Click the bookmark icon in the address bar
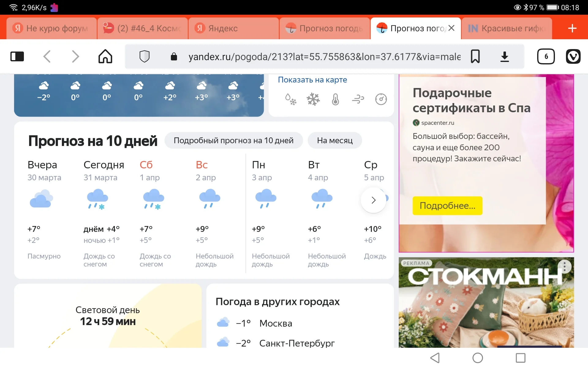The width and height of the screenshot is (588, 368). 475,56
